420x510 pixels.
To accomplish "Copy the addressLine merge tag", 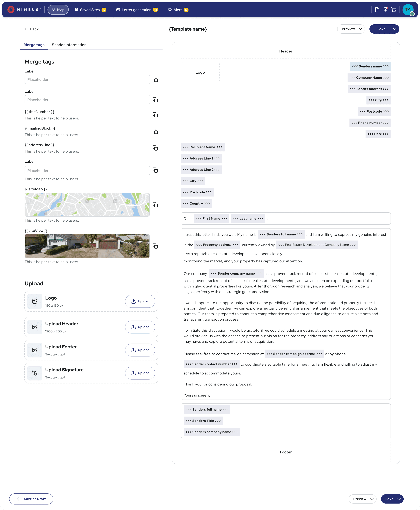I will tap(155, 148).
